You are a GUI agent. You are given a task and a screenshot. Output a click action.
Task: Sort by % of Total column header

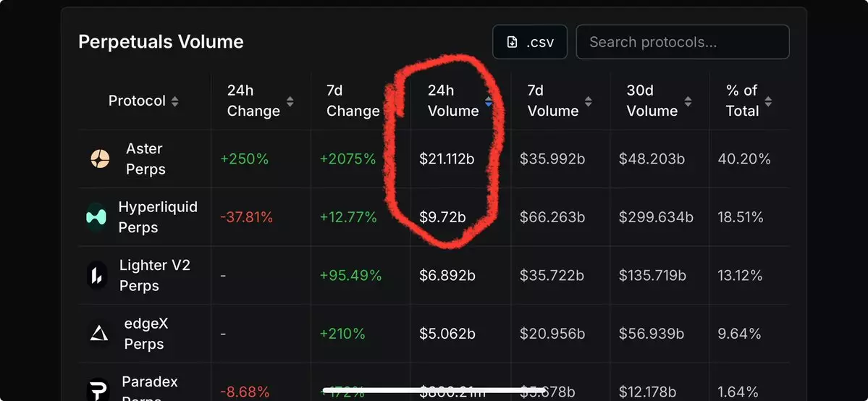(x=743, y=101)
